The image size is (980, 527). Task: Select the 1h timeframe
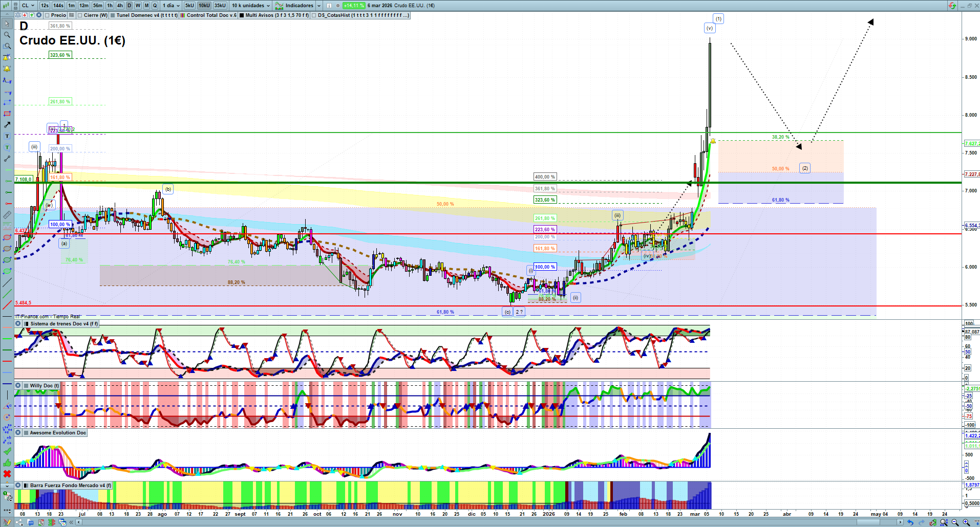[x=110, y=6]
